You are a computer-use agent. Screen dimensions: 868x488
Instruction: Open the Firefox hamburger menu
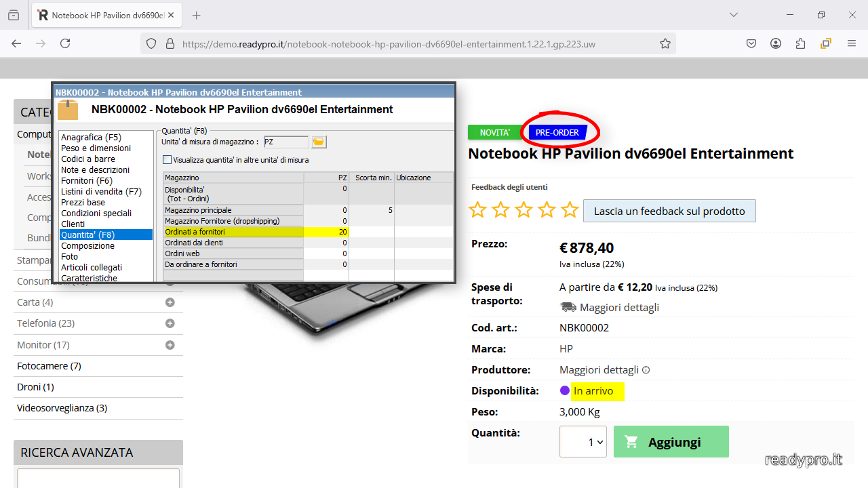click(x=852, y=43)
